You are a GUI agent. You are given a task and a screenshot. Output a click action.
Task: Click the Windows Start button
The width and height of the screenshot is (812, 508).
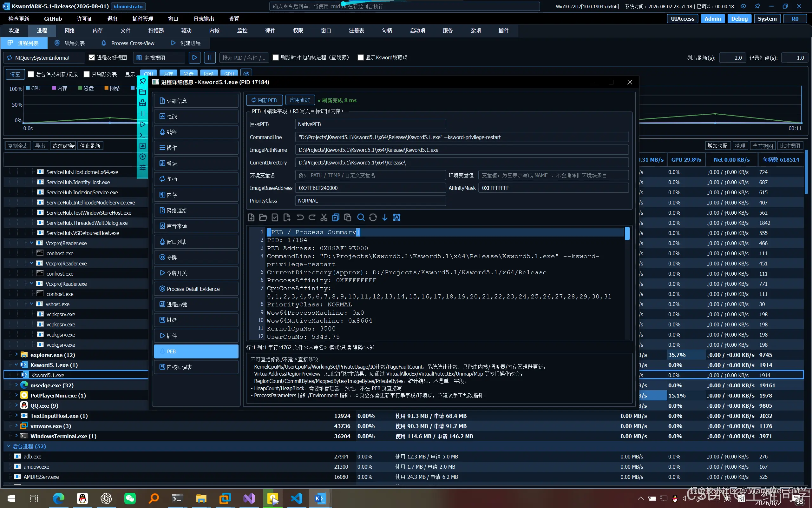pyautogui.click(x=11, y=498)
